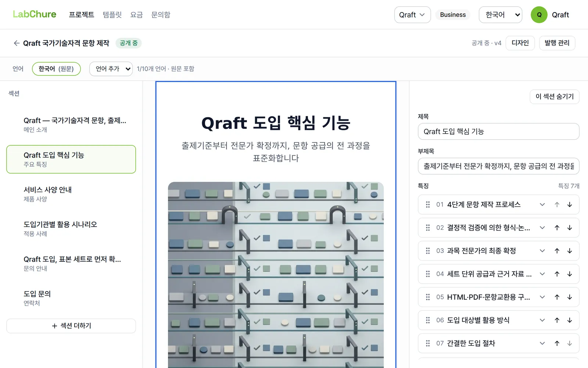Click the 발행 관리 button

pos(557,43)
